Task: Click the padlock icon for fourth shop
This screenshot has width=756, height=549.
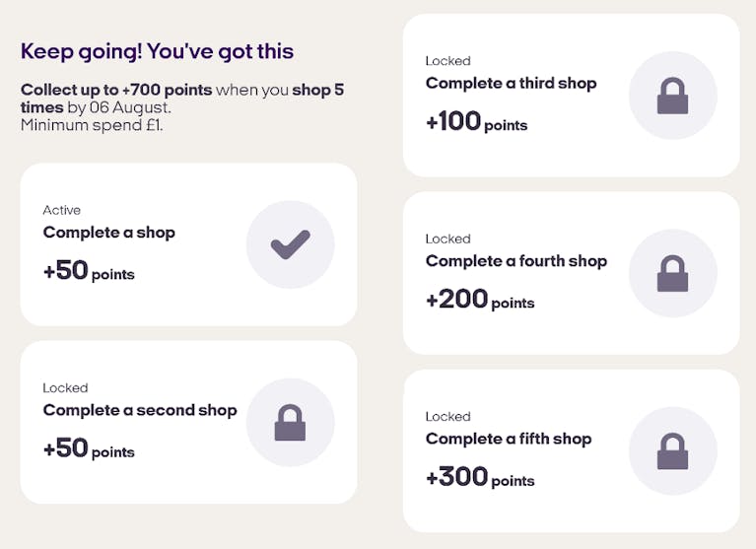Action: pyautogui.click(x=672, y=273)
